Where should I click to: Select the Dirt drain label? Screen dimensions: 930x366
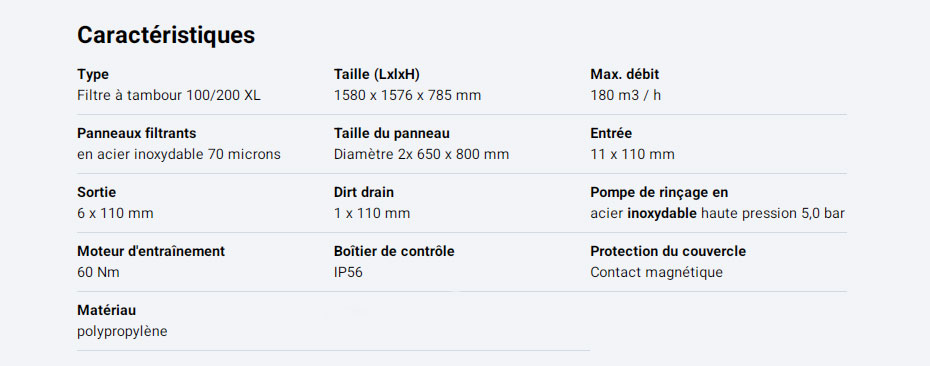(x=364, y=192)
